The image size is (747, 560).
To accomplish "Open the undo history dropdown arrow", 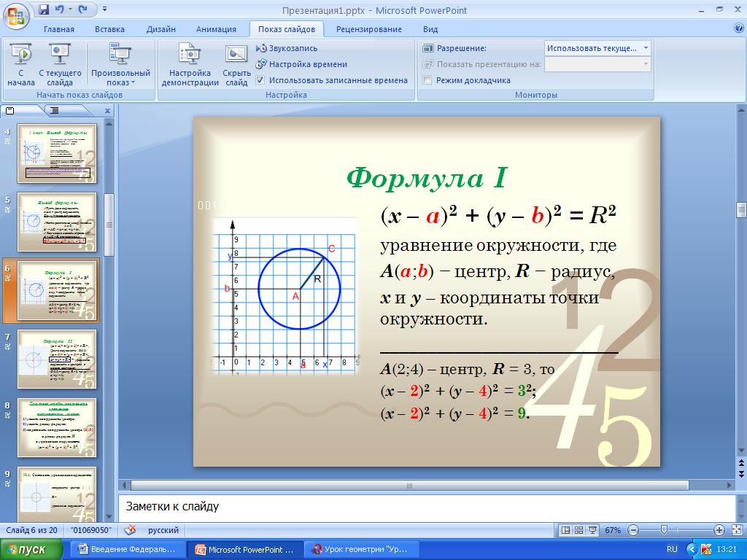I will (x=70, y=9).
